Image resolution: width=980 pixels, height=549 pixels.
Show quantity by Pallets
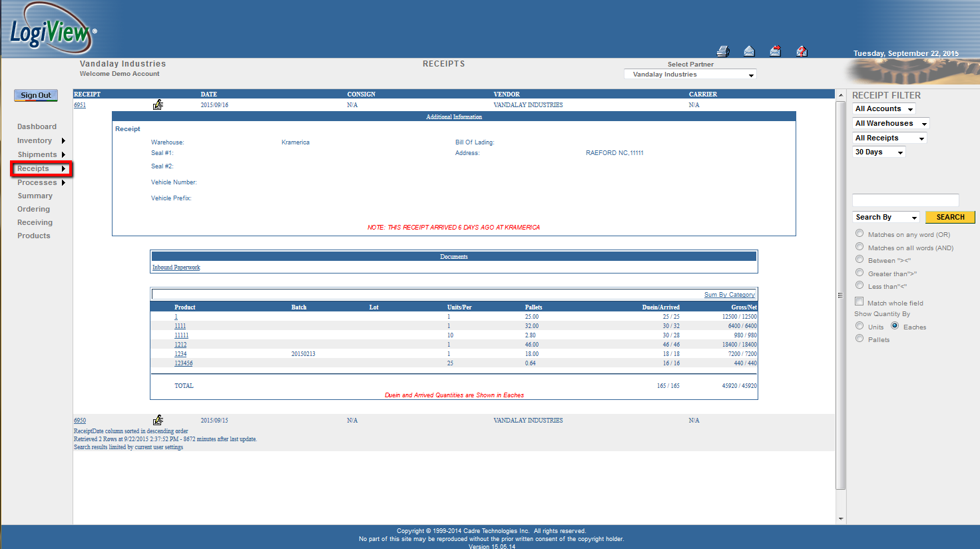(x=859, y=339)
